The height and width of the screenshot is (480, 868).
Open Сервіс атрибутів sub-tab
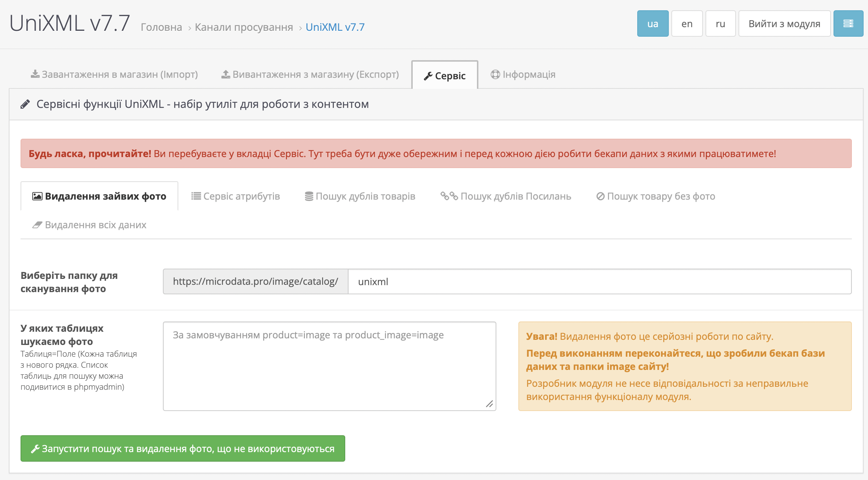pos(236,196)
